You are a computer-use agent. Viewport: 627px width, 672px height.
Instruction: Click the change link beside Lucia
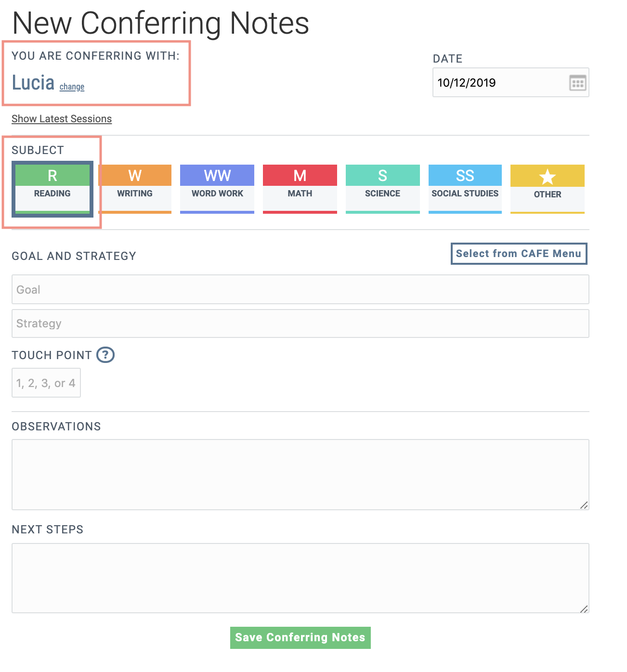point(71,87)
